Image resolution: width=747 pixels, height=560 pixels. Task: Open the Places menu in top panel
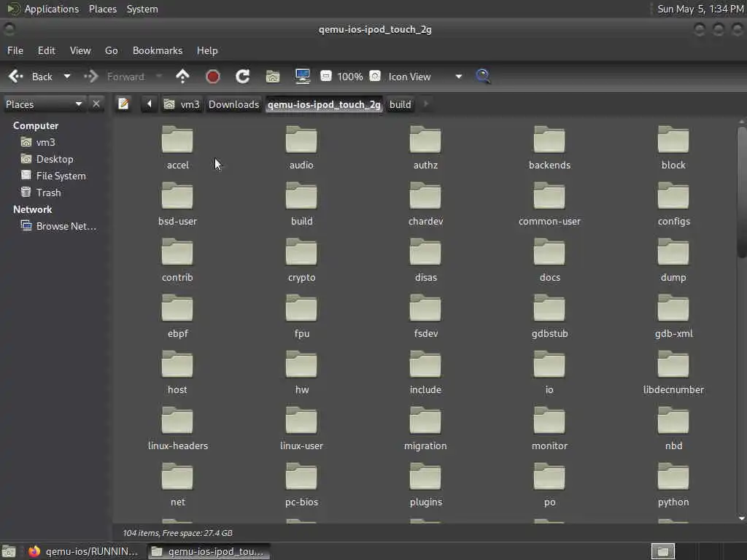pos(102,9)
